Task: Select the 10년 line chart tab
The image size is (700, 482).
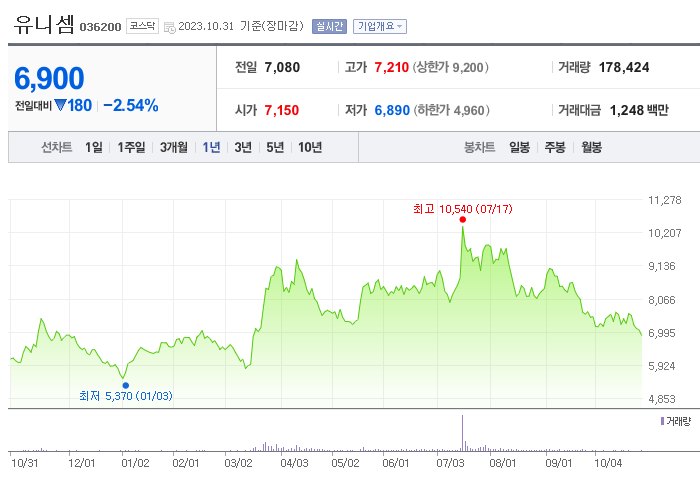Action: [310, 147]
